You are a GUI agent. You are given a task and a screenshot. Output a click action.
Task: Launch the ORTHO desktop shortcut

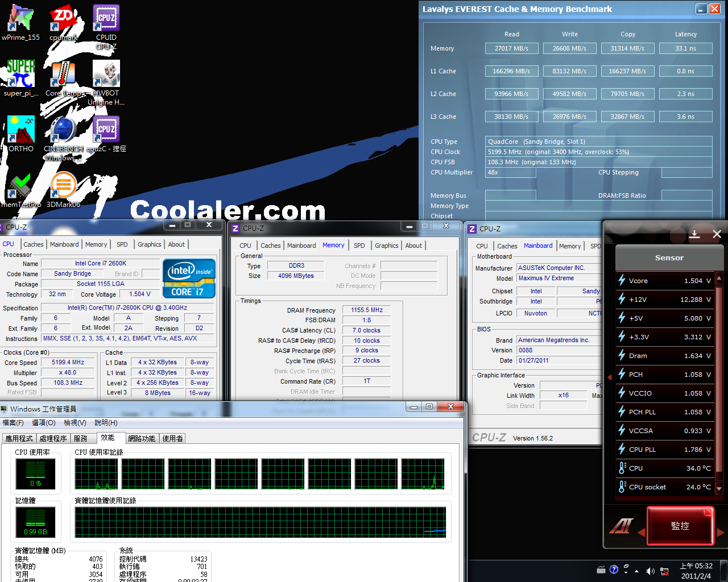coord(21,134)
